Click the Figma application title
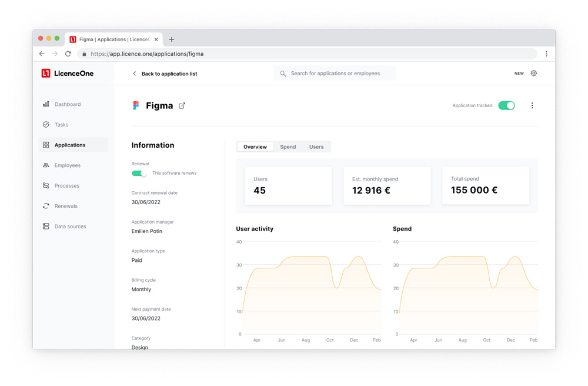This screenshot has height=386, width=588. (159, 106)
